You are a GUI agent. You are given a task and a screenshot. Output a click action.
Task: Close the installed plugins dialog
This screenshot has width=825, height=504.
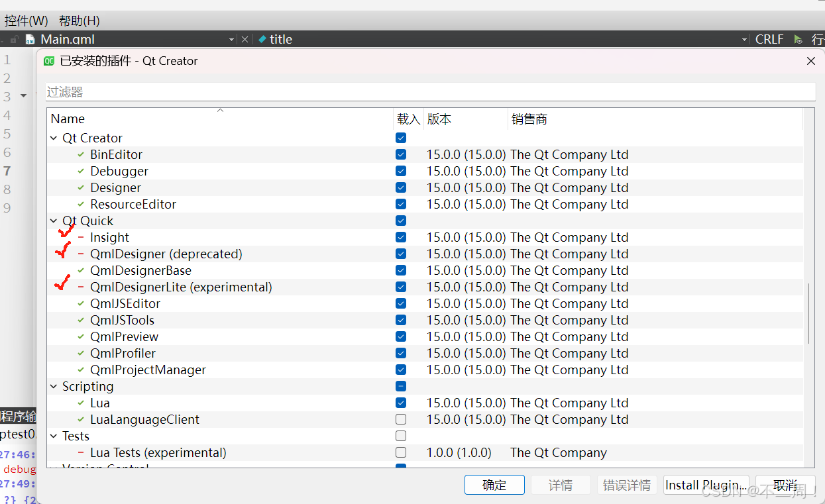pyautogui.click(x=810, y=61)
